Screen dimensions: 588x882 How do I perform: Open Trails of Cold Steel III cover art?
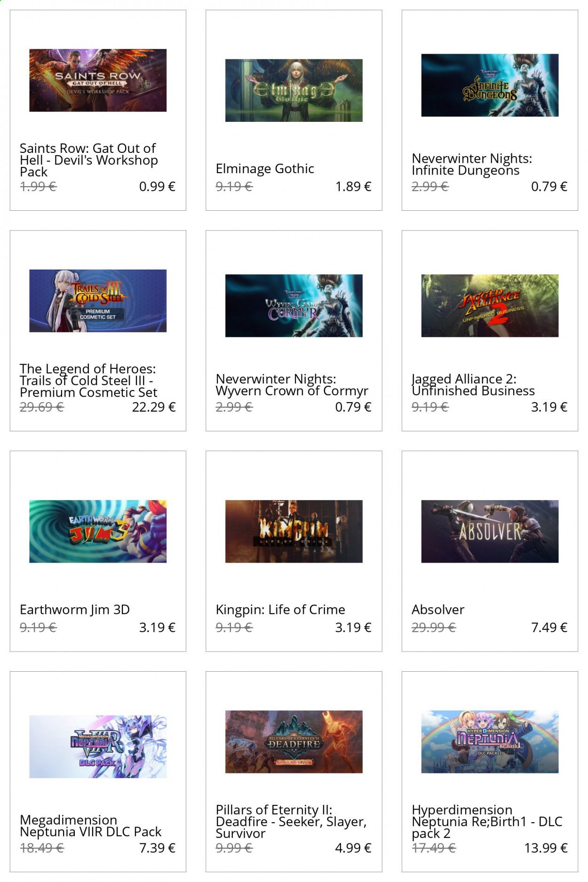(x=98, y=301)
